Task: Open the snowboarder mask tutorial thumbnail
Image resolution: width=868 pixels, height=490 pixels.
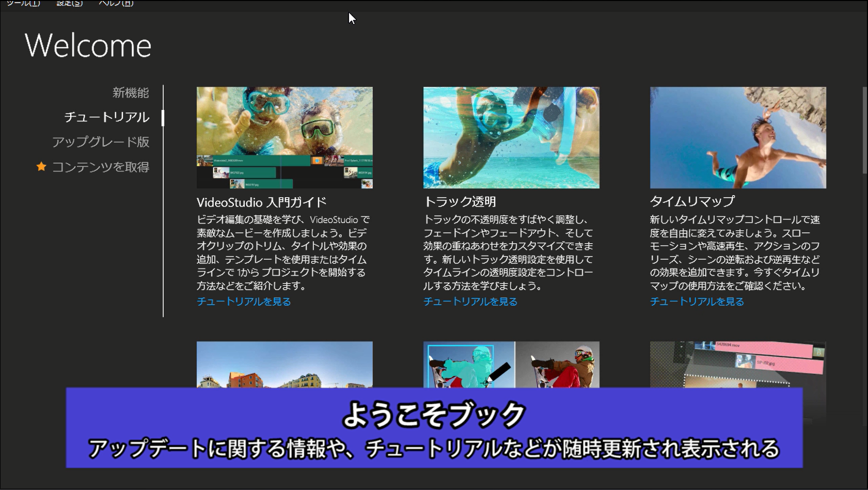Action: [x=511, y=365]
